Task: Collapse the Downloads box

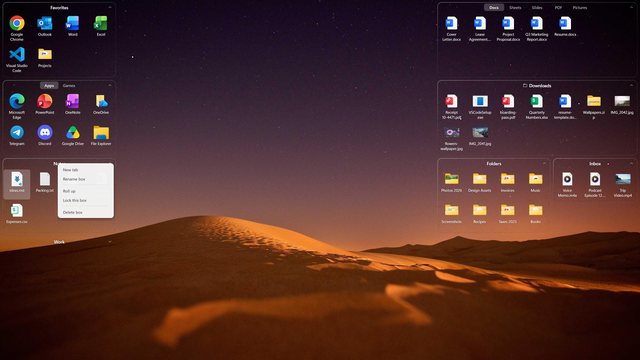Action: pyautogui.click(x=631, y=86)
